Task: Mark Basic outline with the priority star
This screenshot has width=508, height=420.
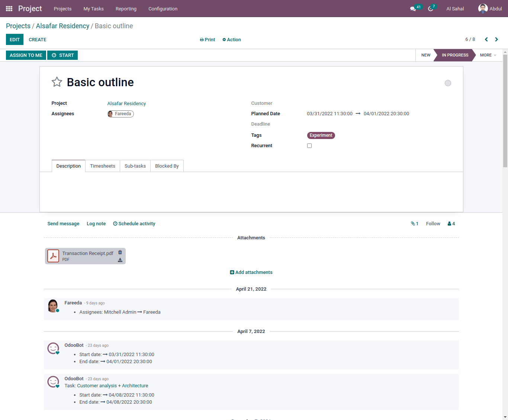Action: (x=57, y=82)
